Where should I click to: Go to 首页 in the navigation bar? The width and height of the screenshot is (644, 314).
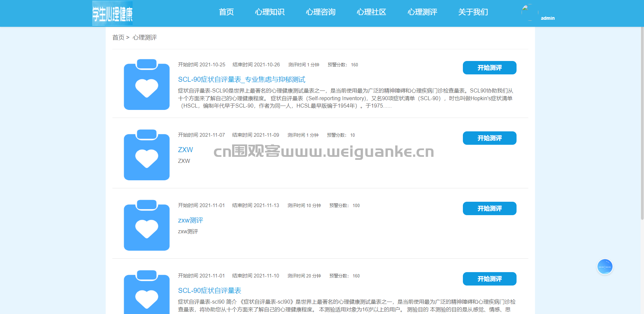[226, 12]
